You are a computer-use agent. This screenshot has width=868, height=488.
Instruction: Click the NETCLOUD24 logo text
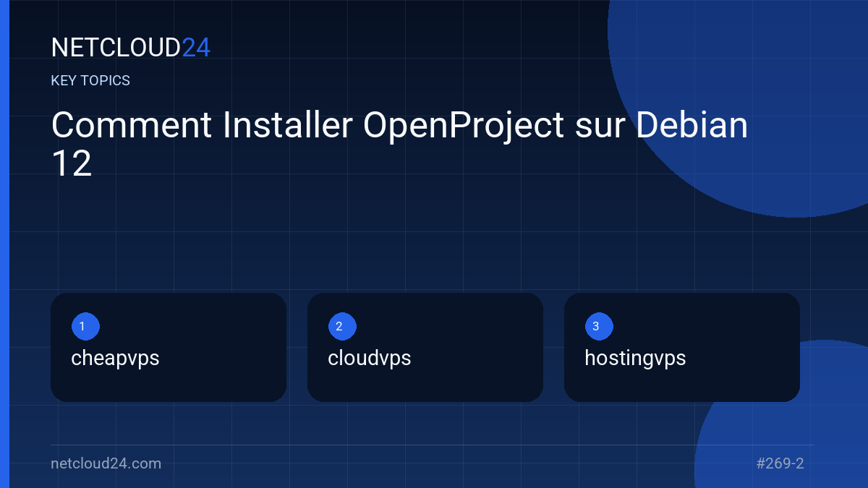click(130, 48)
